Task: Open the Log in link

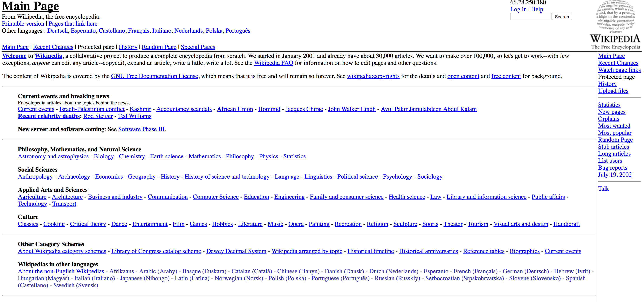Action: 518,9
